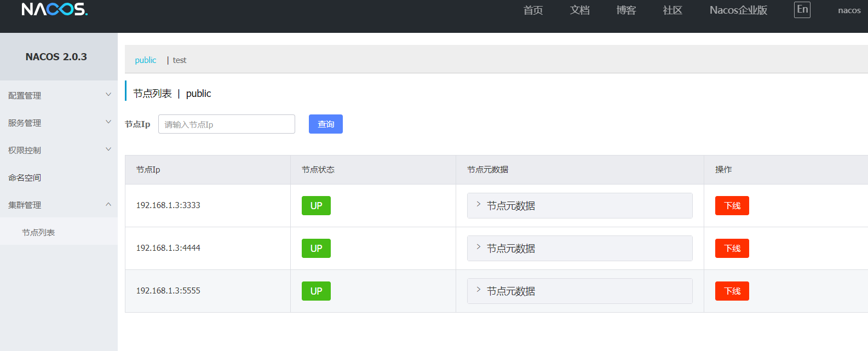Viewport: 868px width, 351px height.
Task: Click 下线 on node 192.168.1.3:5555
Action: tap(732, 291)
